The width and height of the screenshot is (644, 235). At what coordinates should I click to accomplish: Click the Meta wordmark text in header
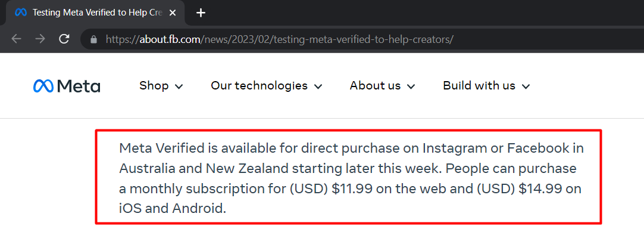click(x=78, y=86)
